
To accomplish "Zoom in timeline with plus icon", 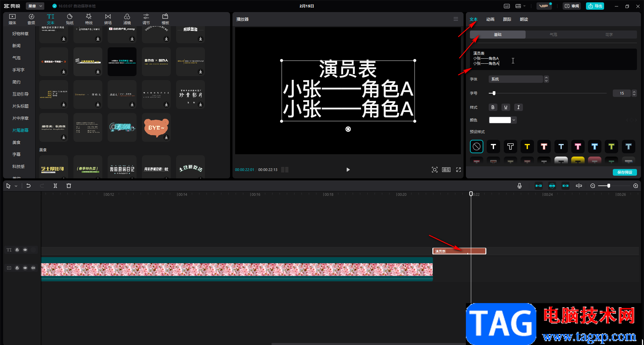I will click(x=636, y=186).
